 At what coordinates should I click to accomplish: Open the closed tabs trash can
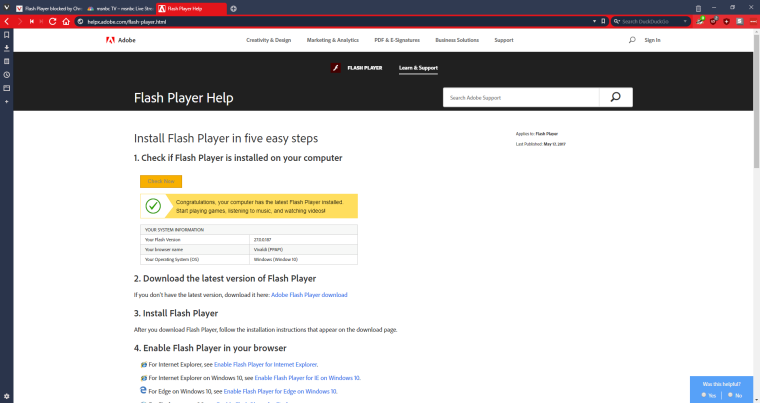698,8
